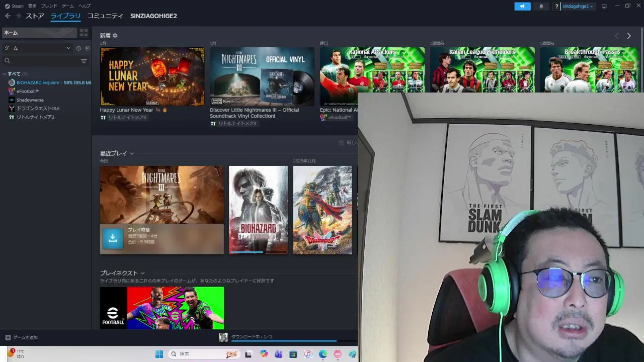This screenshot has height=362, width=644.
Task: Click the forward navigation arrow
Action: click(18, 16)
